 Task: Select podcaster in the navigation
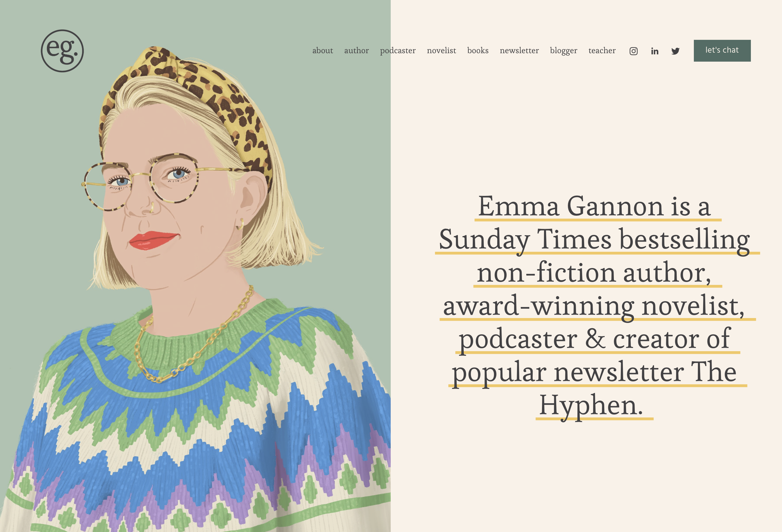pyautogui.click(x=398, y=51)
